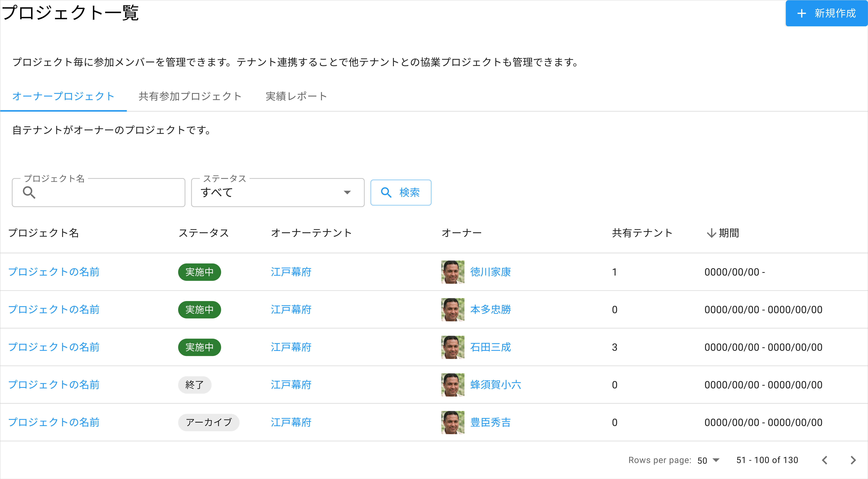Open 江戸幕府 tenant link in 徳川家康's row
The width and height of the screenshot is (868, 479).
291,272
